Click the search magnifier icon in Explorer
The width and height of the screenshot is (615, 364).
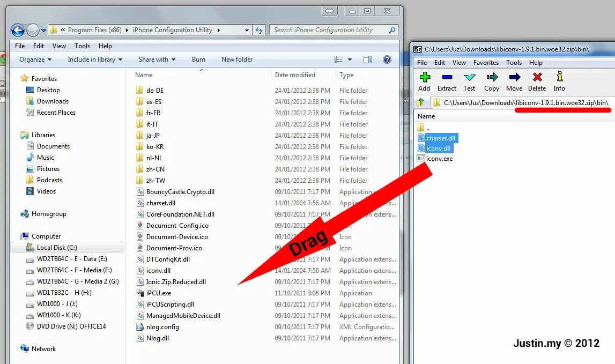pos(392,30)
